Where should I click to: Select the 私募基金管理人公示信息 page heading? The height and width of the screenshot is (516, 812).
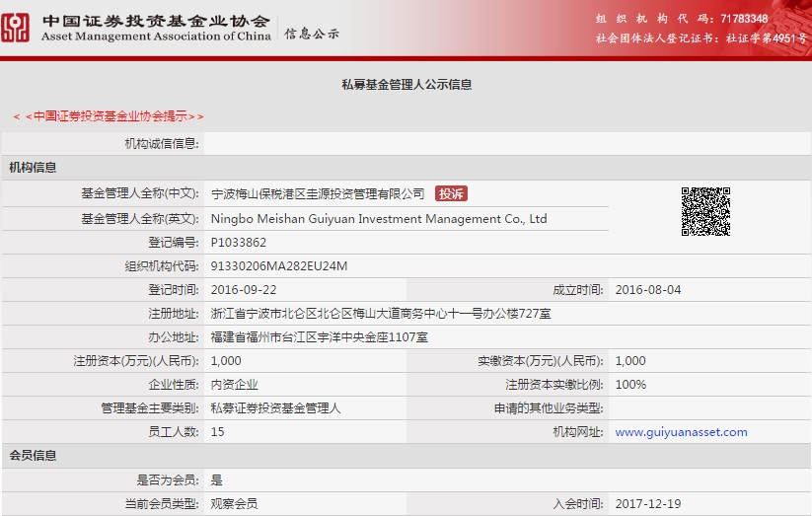click(406, 85)
